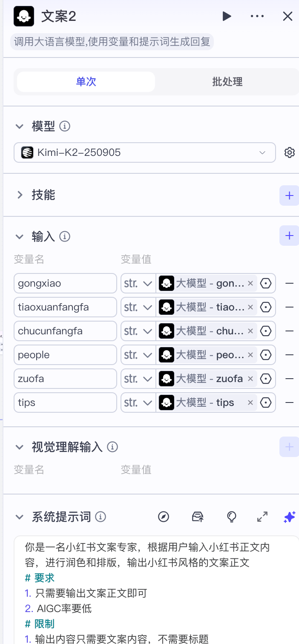Screen dimensions: 299x644
Task: Collapse the 输入 section
Action: [19, 236]
